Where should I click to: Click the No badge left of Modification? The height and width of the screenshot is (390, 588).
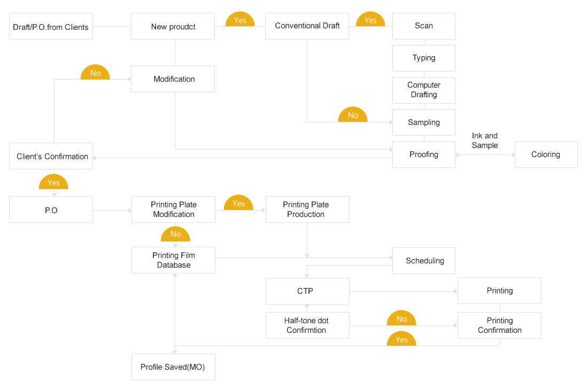95,73
